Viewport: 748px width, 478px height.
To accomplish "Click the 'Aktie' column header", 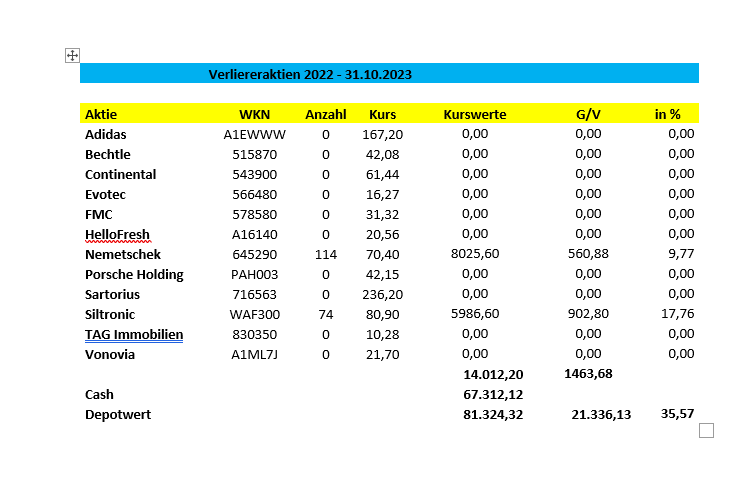I will click(101, 114).
